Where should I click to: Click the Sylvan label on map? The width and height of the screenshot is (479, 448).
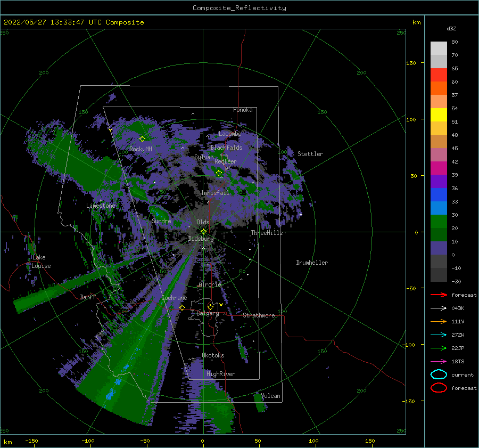204,157
